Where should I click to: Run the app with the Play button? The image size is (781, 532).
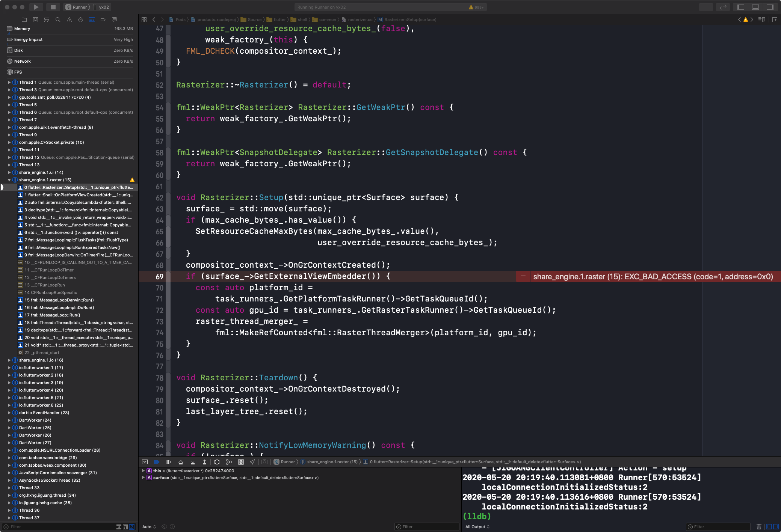[36, 7]
